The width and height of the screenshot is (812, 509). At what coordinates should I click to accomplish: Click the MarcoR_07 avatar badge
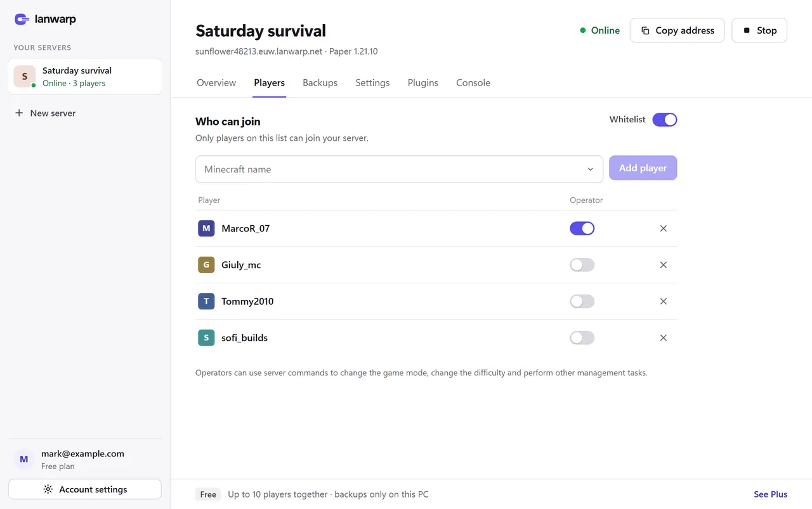pyautogui.click(x=206, y=228)
